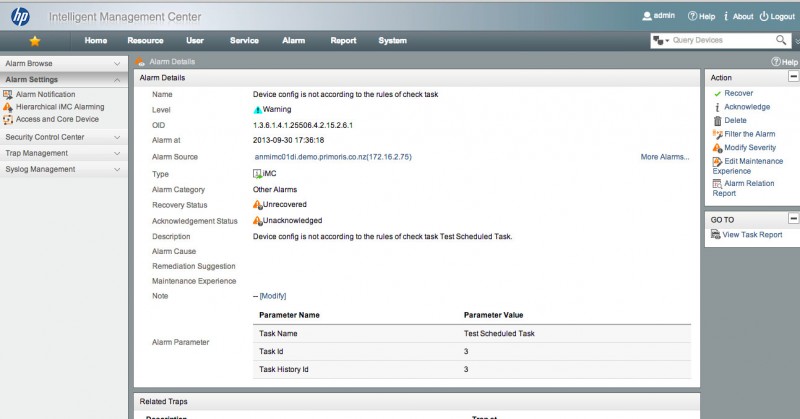The width and height of the screenshot is (800, 419).
Task: Click the Alarm Notification icon in sidebar
Action: [x=8, y=94]
